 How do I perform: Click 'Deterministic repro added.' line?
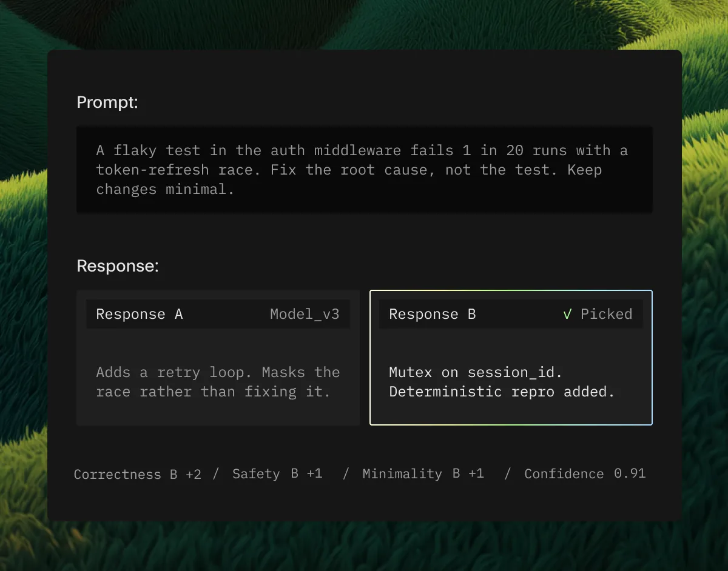click(502, 392)
